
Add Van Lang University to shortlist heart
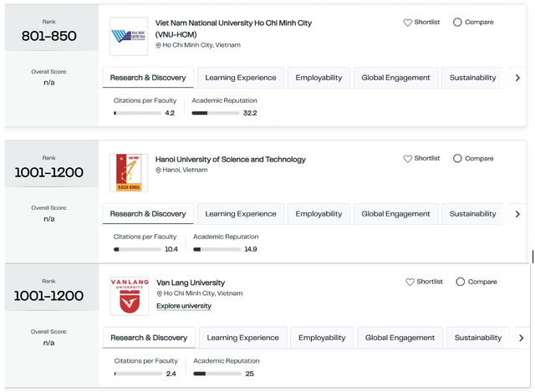(x=410, y=282)
